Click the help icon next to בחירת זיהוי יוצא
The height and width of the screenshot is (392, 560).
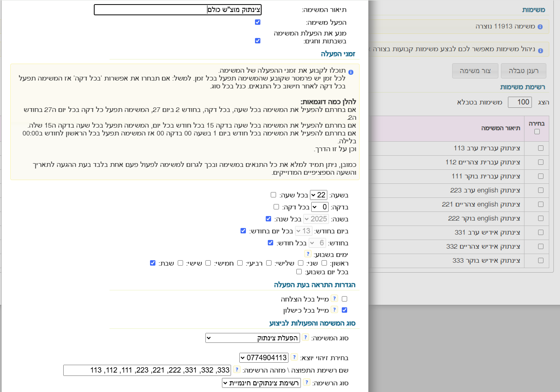pos(294,357)
